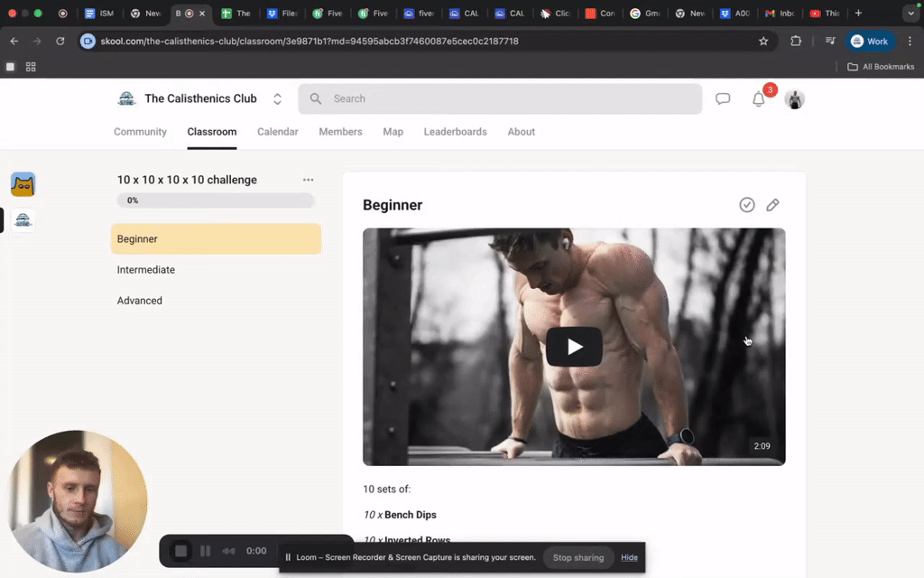Open the media control icon in toolbar
Screen dimensions: 924x578
click(x=830, y=42)
